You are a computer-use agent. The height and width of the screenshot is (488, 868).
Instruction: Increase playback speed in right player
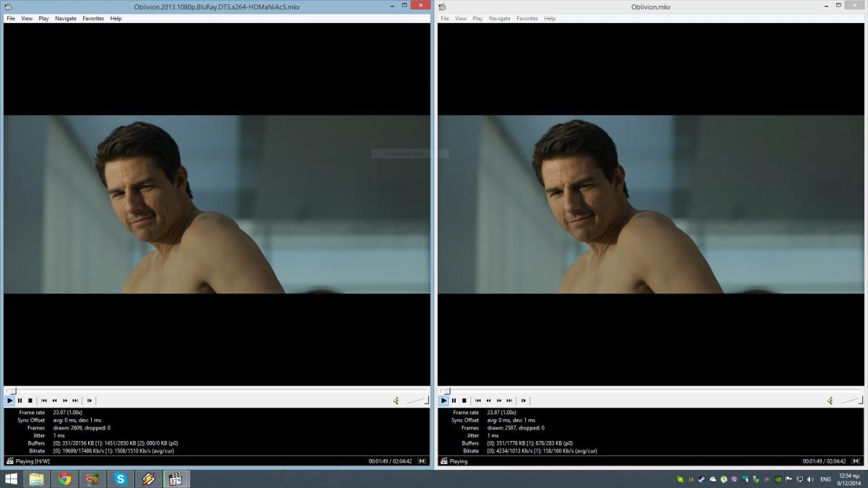[499, 401]
